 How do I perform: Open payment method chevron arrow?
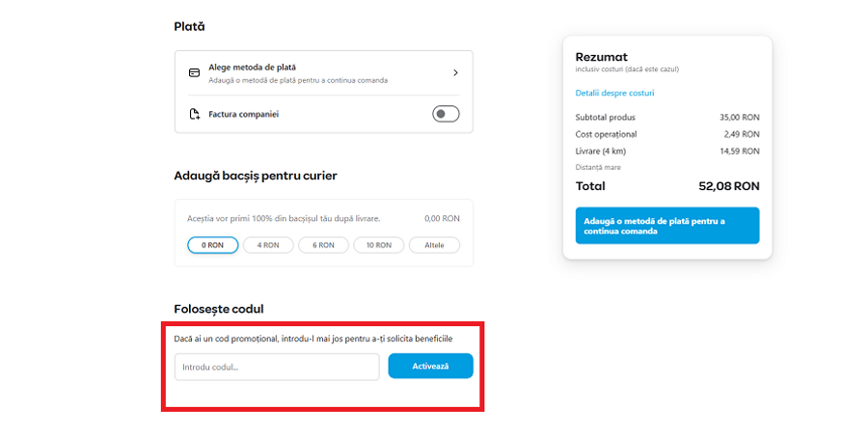[455, 72]
